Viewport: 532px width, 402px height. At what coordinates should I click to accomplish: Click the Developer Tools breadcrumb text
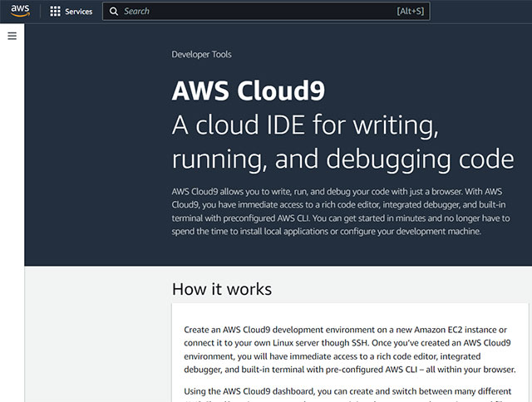click(x=201, y=54)
